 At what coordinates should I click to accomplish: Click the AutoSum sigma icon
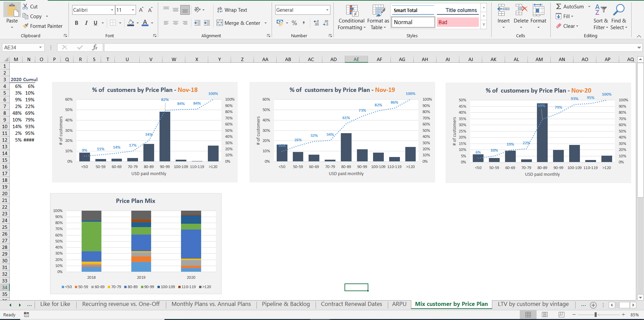pos(558,6)
